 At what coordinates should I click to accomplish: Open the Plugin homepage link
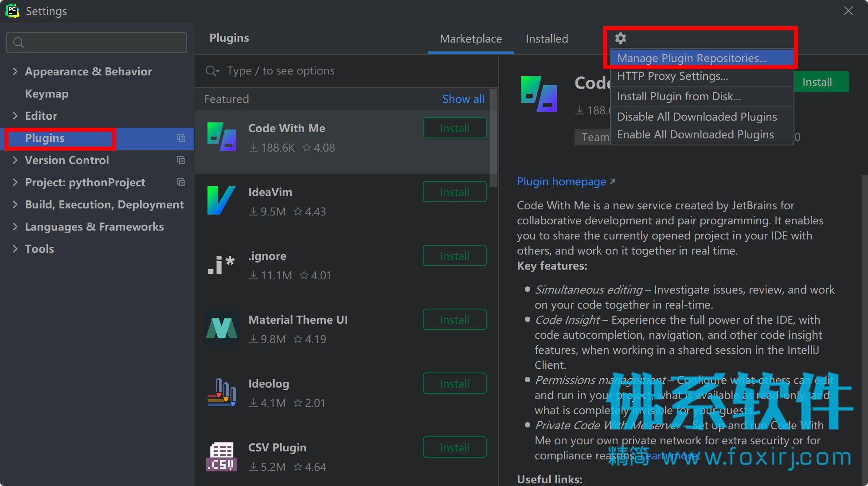click(x=561, y=182)
